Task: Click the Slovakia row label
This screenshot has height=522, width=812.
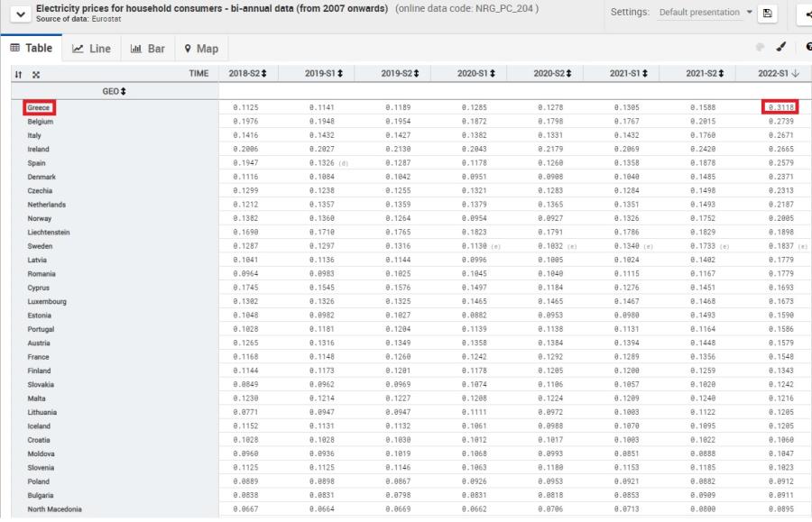Action: tap(41, 385)
